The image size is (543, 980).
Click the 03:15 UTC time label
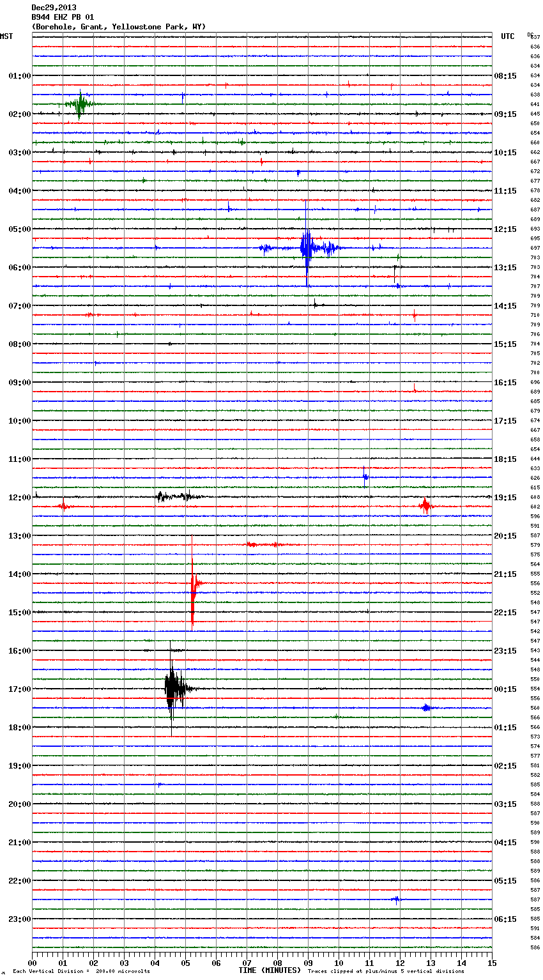(x=505, y=804)
